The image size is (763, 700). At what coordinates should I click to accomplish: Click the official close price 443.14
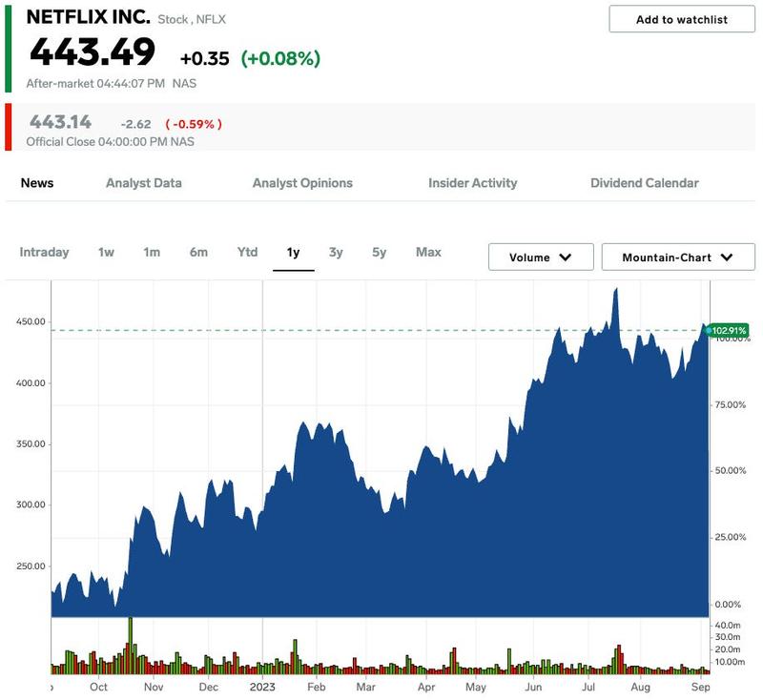(x=60, y=122)
